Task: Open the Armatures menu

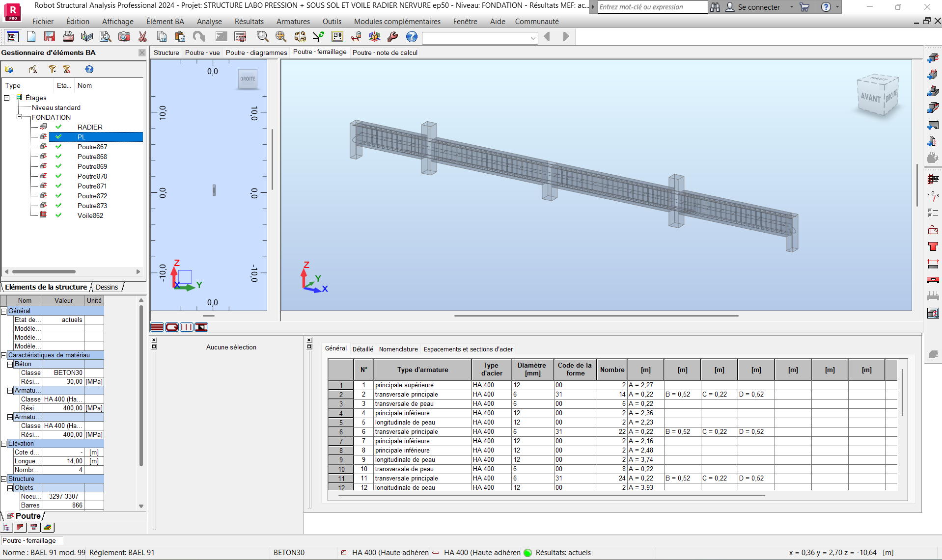Action: (x=293, y=22)
